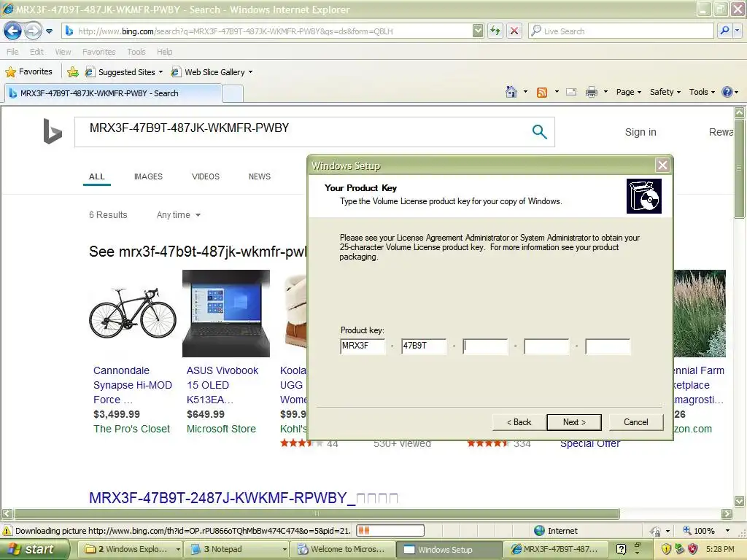Viewport: 747px width, 560px height.
Task: Open the View menu
Action: pyautogui.click(x=63, y=52)
